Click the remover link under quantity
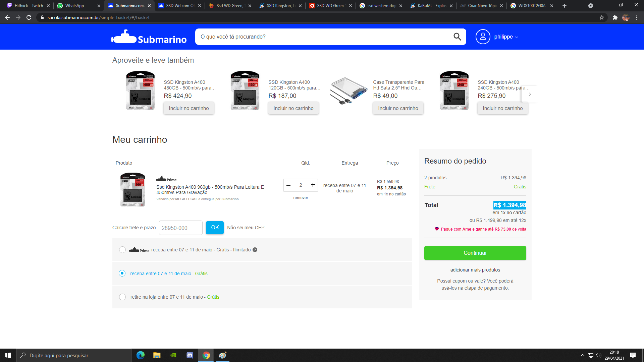 point(301,198)
